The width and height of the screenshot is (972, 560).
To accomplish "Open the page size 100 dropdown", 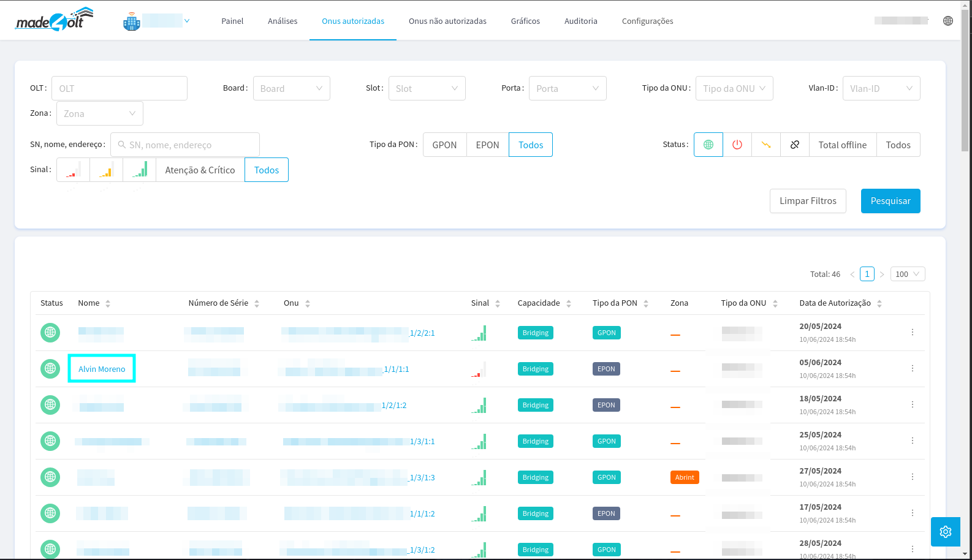I will (x=907, y=274).
